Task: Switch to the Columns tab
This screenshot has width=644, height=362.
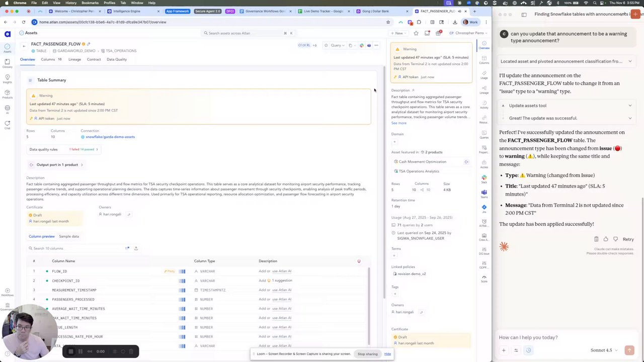Action: click(51, 59)
